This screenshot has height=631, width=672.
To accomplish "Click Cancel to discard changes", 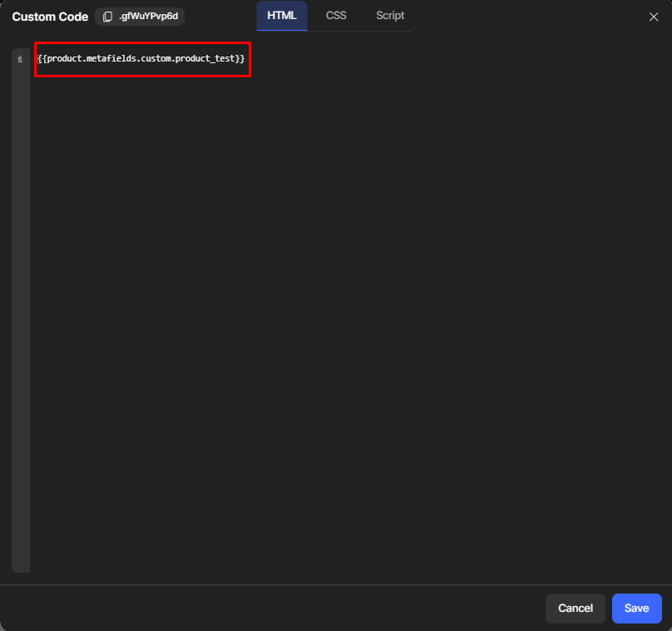I will click(x=575, y=608).
